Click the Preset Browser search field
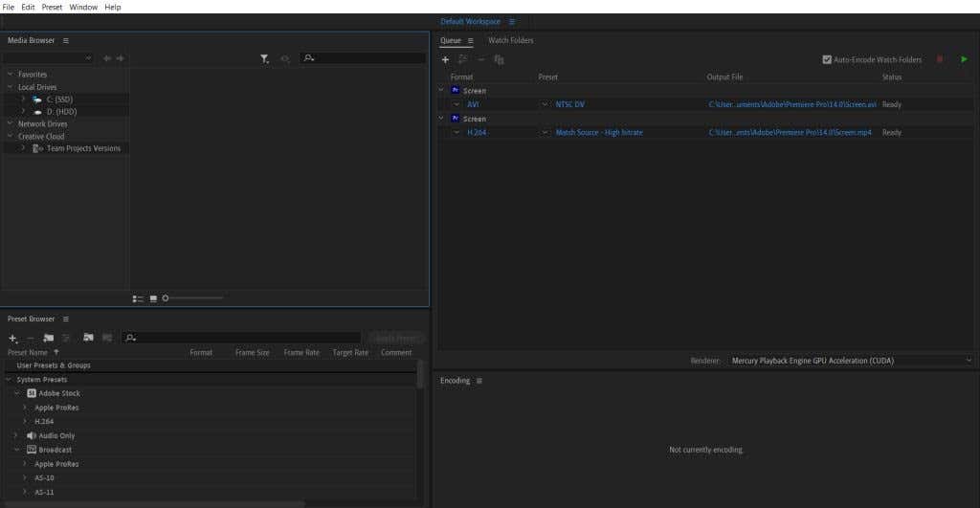This screenshot has height=508, width=980. coord(241,338)
